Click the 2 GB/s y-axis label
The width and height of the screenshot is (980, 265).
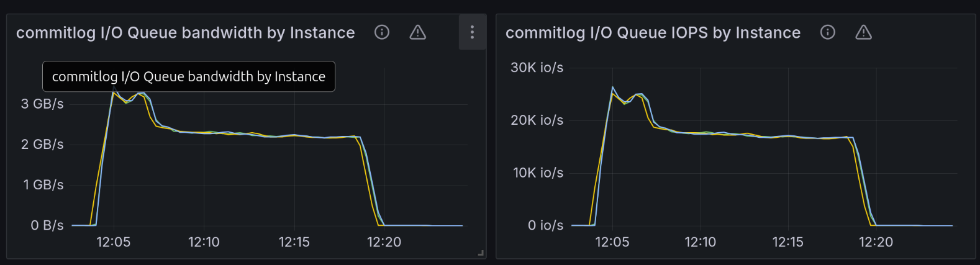[x=42, y=144]
